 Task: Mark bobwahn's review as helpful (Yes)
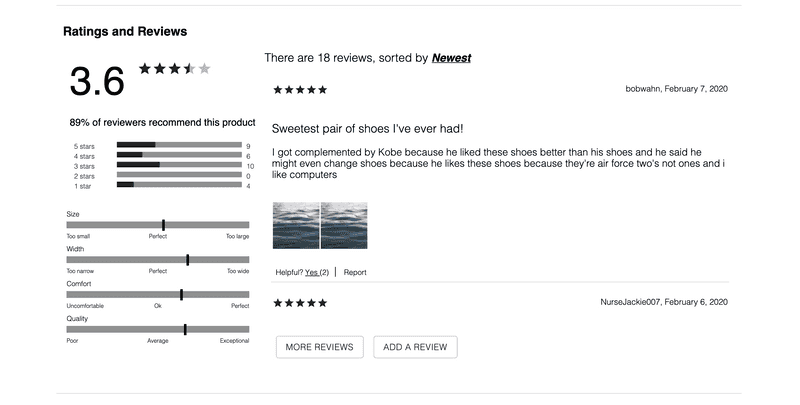click(316, 272)
